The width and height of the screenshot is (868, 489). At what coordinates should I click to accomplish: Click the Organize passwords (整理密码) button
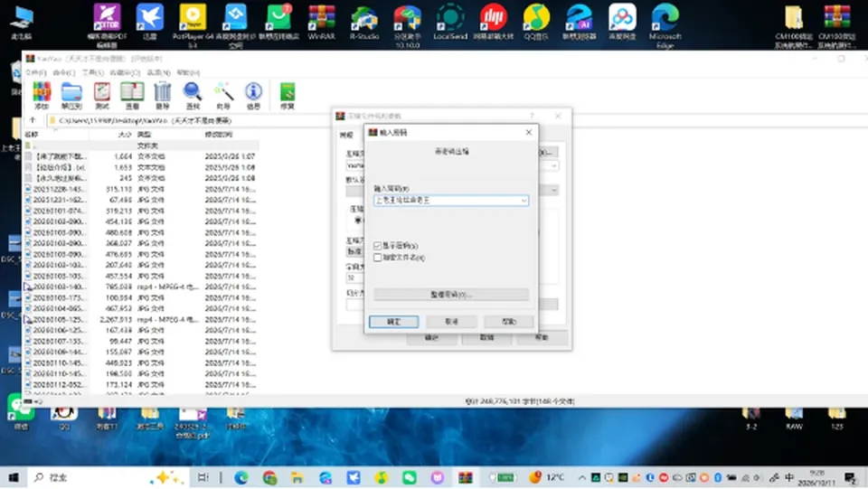coord(451,295)
